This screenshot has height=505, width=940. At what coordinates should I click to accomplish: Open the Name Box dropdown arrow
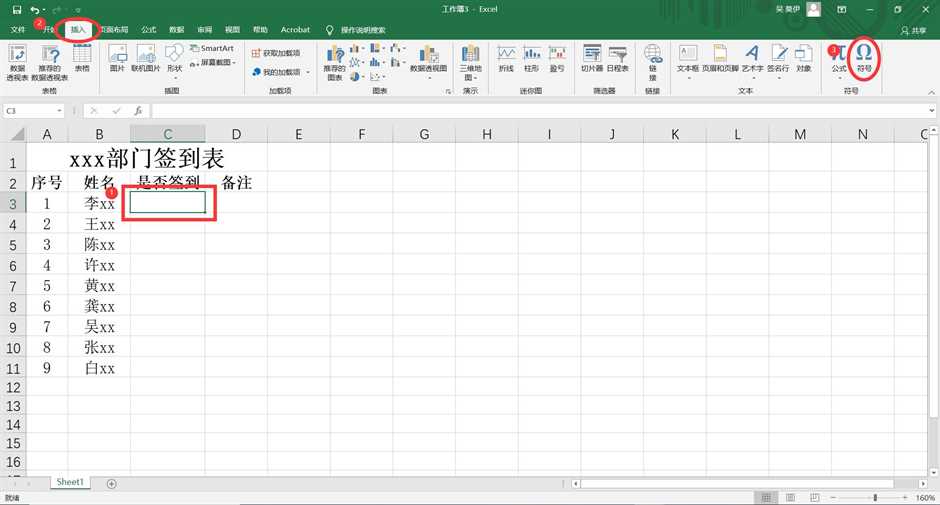[x=60, y=111]
